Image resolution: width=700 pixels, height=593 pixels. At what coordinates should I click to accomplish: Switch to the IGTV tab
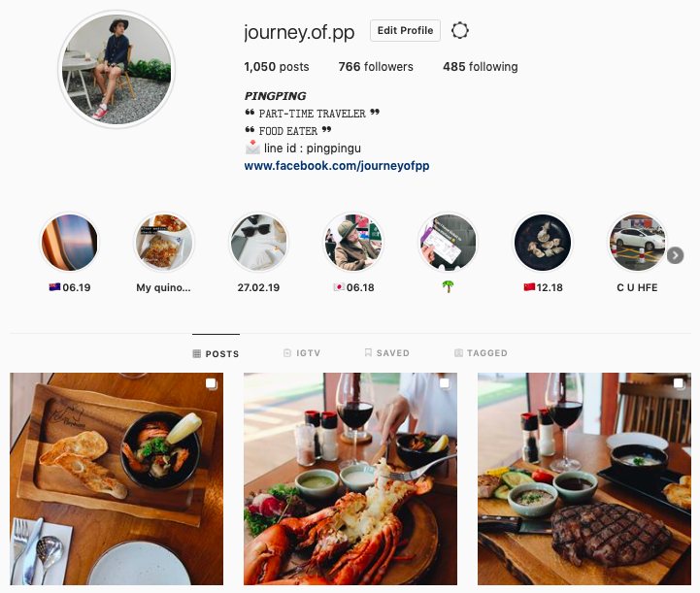(302, 353)
